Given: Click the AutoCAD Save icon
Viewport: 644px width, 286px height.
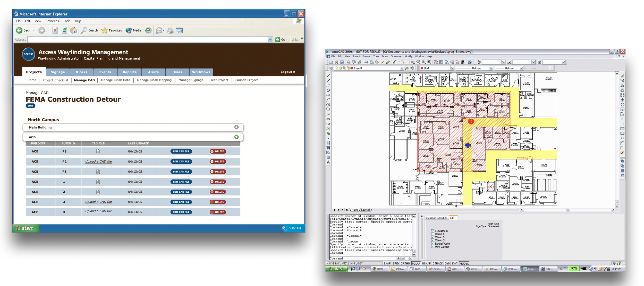Looking at the screenshot, I should [x=342, y=62].
